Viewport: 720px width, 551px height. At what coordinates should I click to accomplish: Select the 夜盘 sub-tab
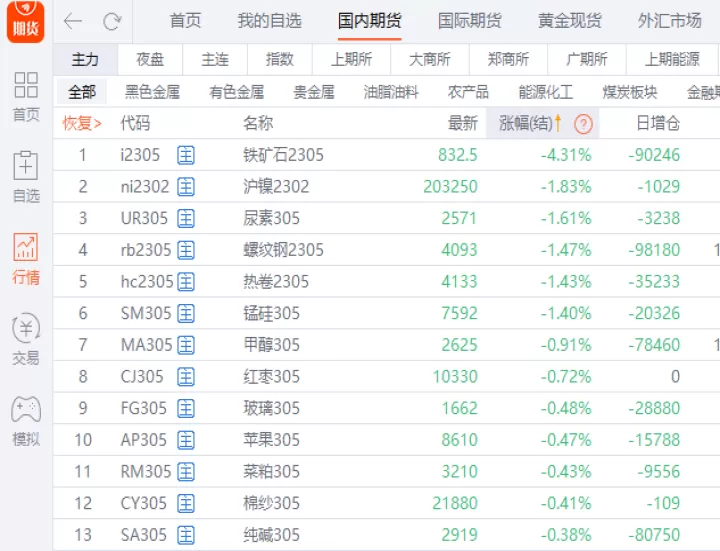point(150,59)
